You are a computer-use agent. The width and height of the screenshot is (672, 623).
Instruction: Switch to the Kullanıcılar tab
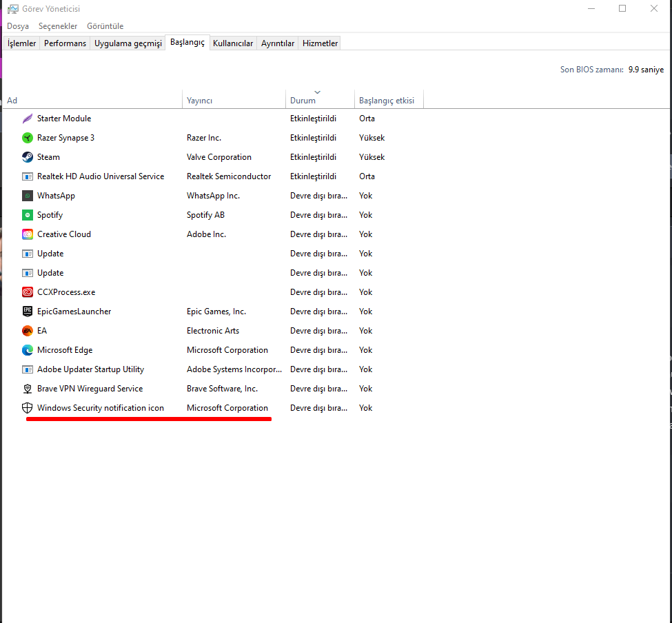233,43
